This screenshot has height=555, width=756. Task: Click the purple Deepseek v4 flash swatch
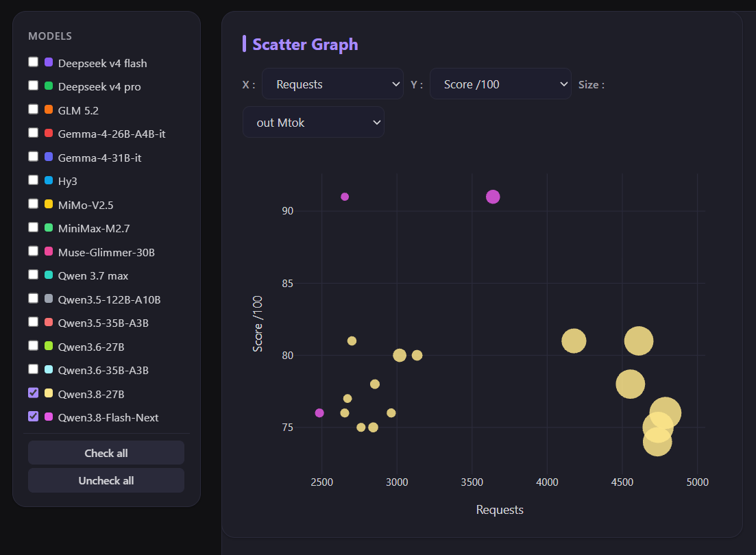[49, 62]
